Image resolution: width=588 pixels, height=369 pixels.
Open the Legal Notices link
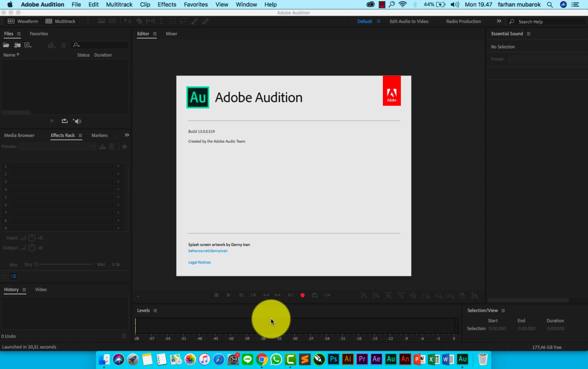(x=199, y=262)
